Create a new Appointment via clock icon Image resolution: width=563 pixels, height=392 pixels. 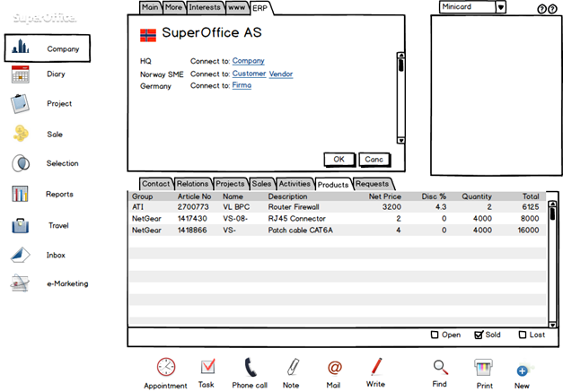click(166, 367)
